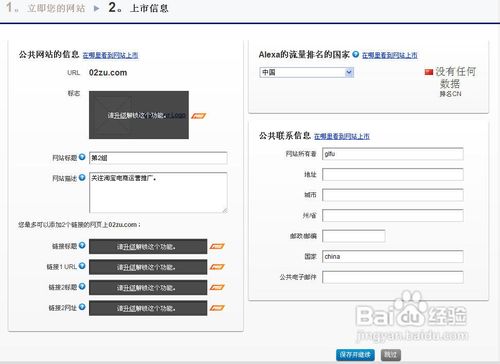The width and height of the screenshot is (500, 364).
Task: Click orange PRO badge beside 链接2网址 field
Action: coord(217,308)
